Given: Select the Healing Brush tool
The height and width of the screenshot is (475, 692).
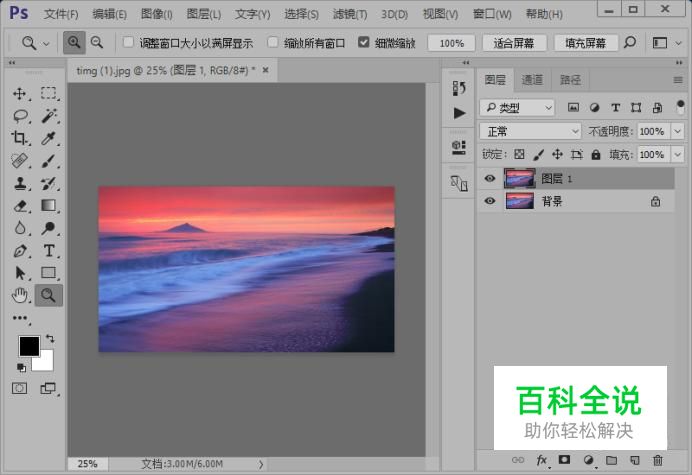Looking at the screenshot, I should (19, 161).
